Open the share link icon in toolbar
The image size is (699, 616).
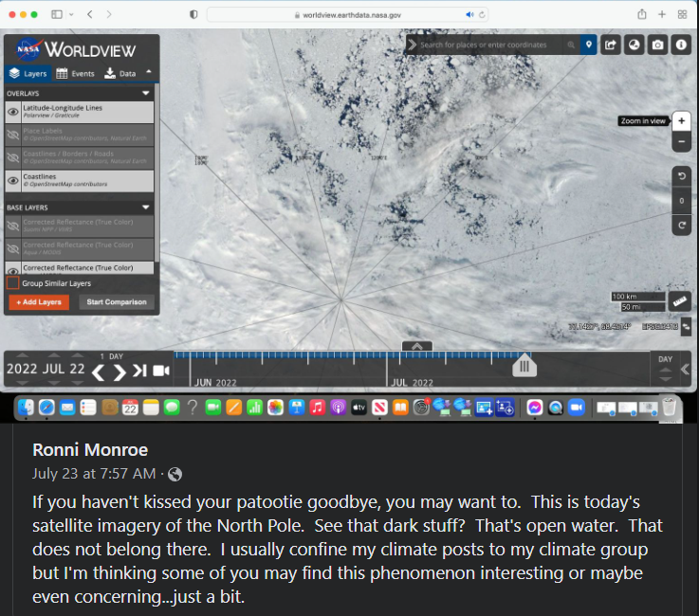(x=610, y=45)
